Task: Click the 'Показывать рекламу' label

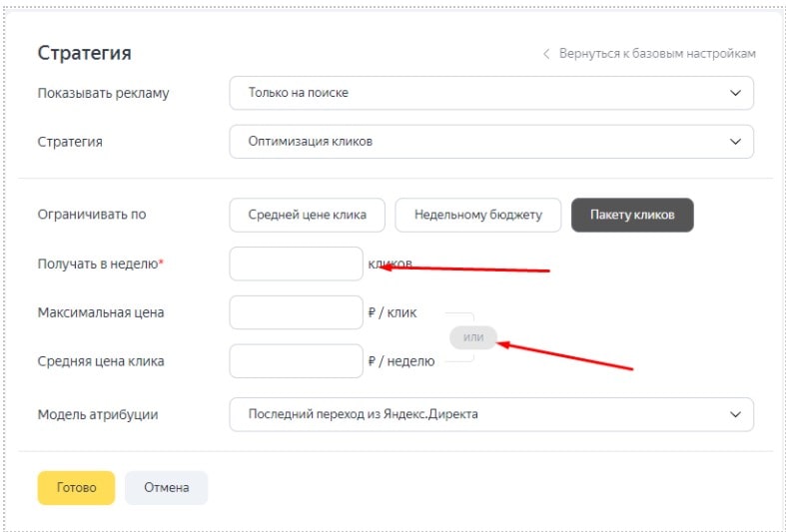Action: pyautogui.click(x=104, y=93)
